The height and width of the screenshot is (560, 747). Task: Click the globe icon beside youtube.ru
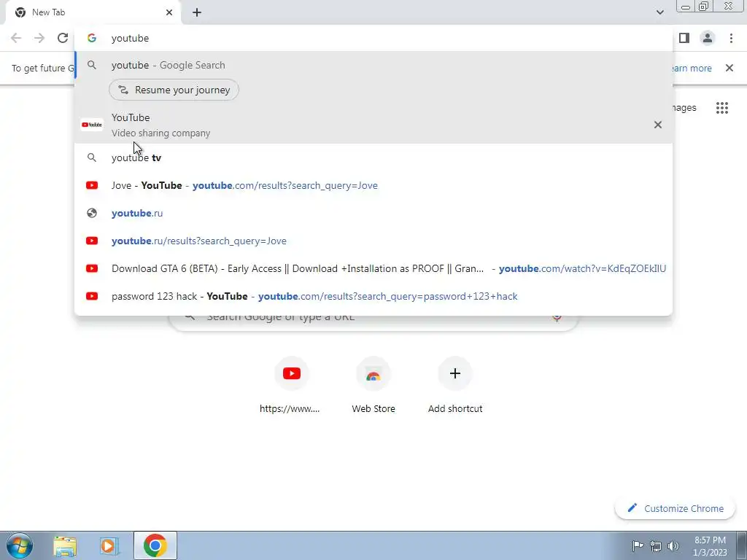coord(92,213)
